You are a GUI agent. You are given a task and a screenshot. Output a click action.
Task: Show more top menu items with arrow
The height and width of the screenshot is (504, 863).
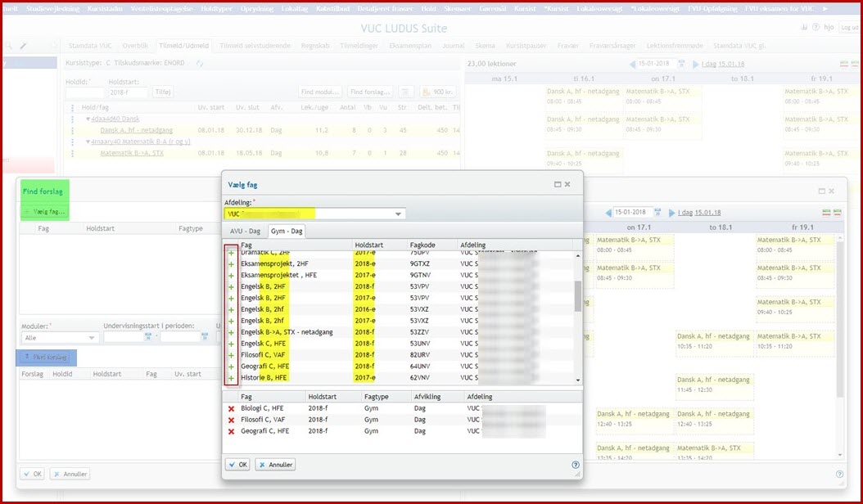(825, 9)
